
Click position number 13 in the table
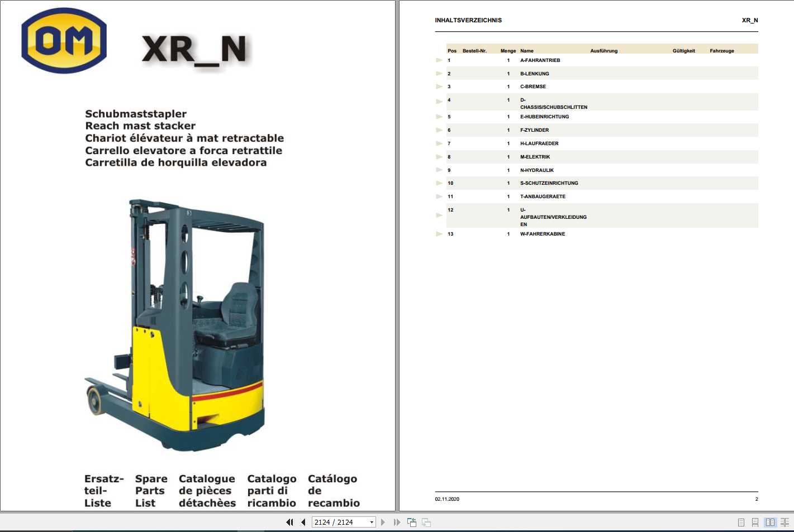pyautogui.click(x=450, y=234)
